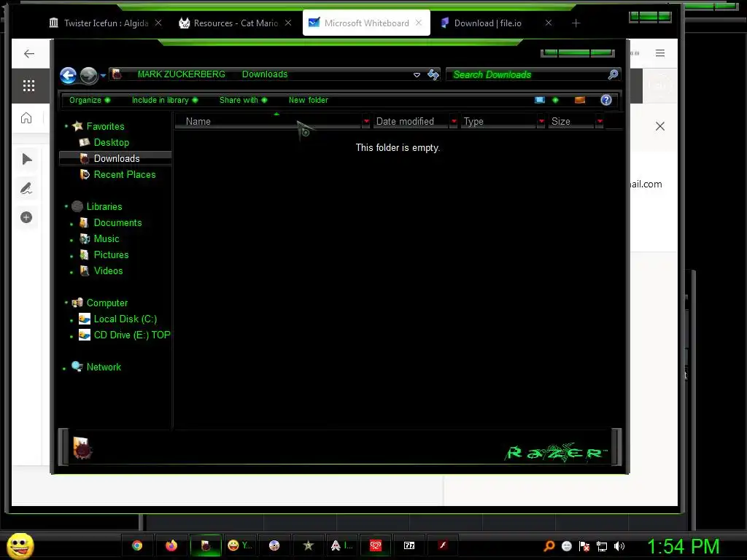Sort by Date modified column
The image size is (747, 560).
coord(411,122)
